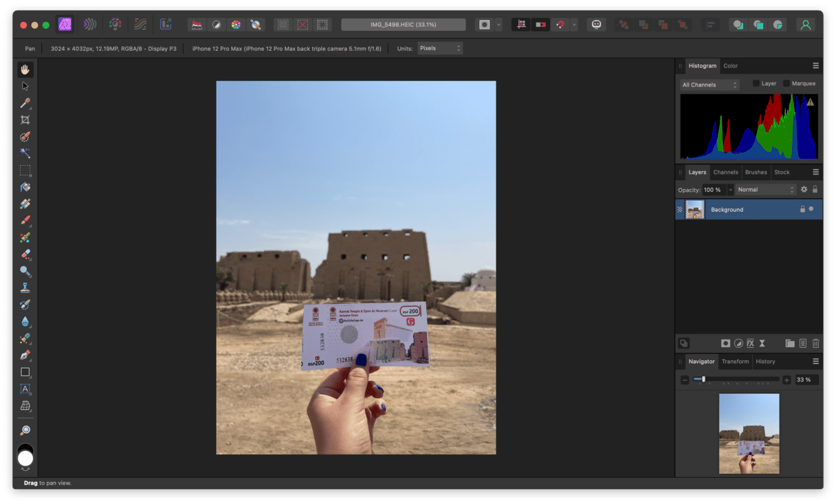Image resolution: width=836 pixels, height=504 pixels.
Task: Open the All Channels dropdown
Action: [x=709, y=85]
